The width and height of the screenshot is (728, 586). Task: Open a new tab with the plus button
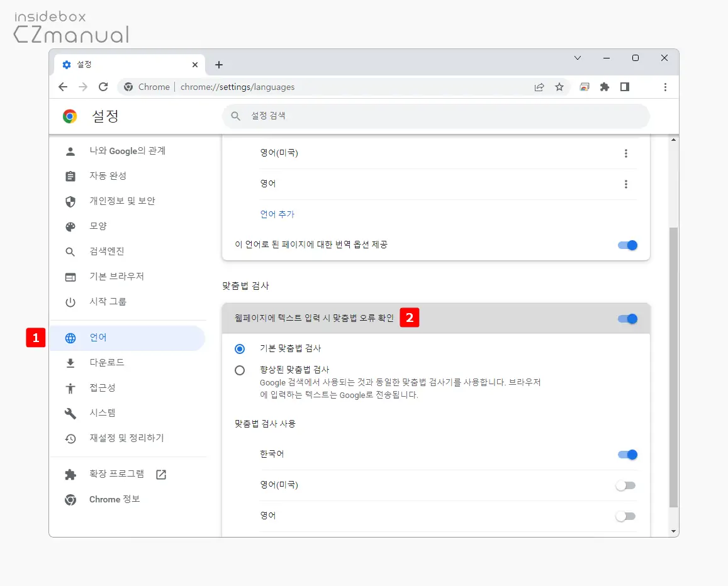[219, 65]
